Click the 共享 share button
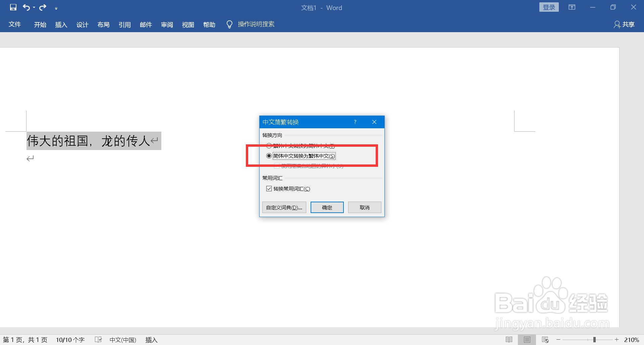 click(x=624, y=24)
